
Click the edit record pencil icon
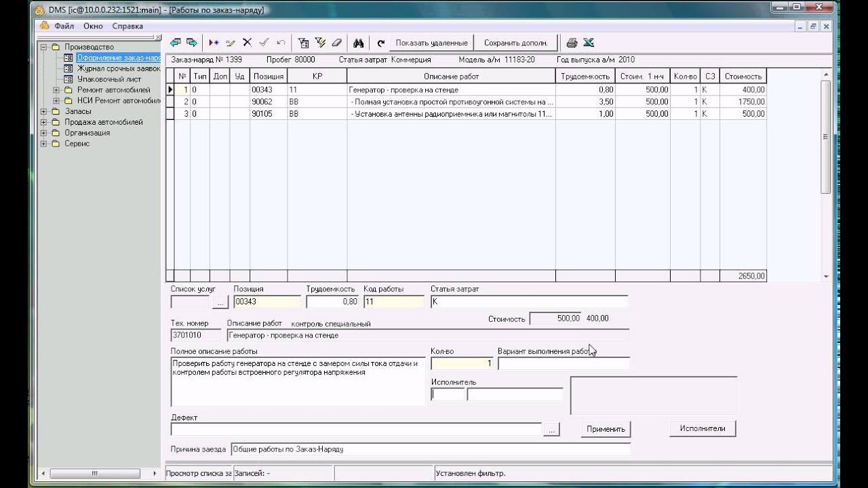coord(231,43)
